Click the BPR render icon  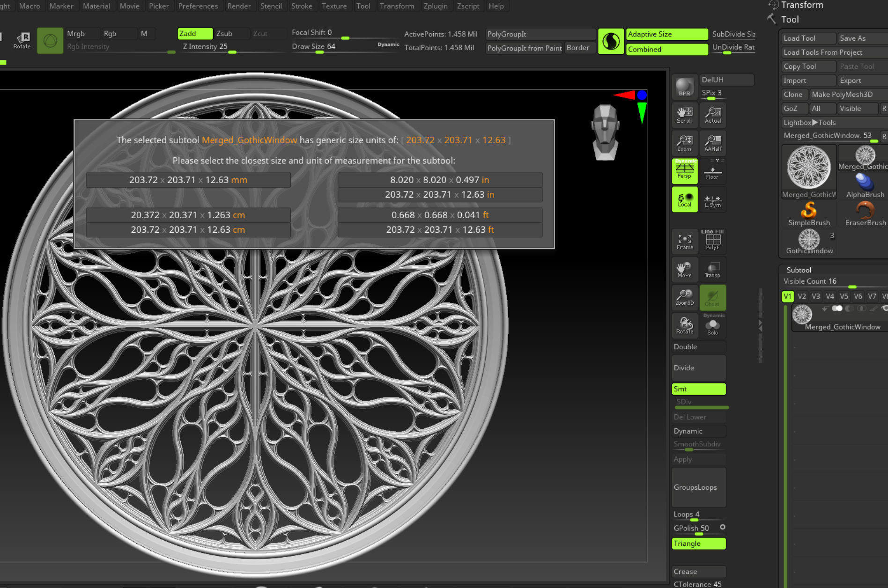click(x=684, y=87)
